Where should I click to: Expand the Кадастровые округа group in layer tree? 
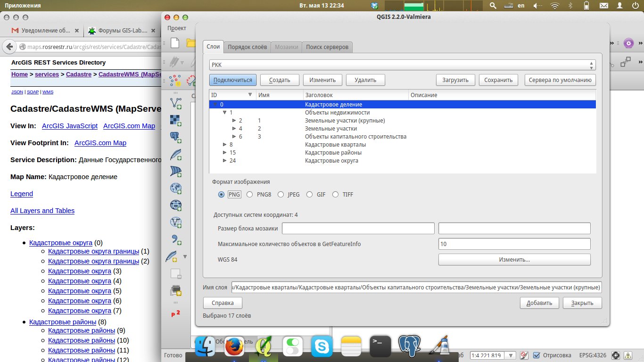click(225, 161)
